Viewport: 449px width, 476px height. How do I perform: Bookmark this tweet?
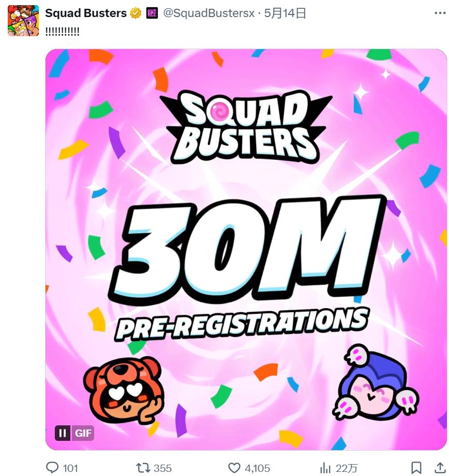tap(416, 468)
